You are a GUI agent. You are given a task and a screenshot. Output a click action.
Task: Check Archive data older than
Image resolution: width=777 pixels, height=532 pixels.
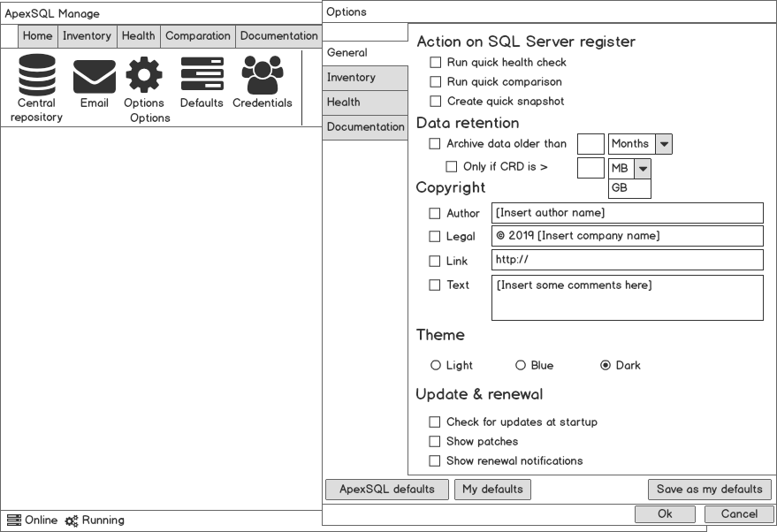tap(435, 144)
